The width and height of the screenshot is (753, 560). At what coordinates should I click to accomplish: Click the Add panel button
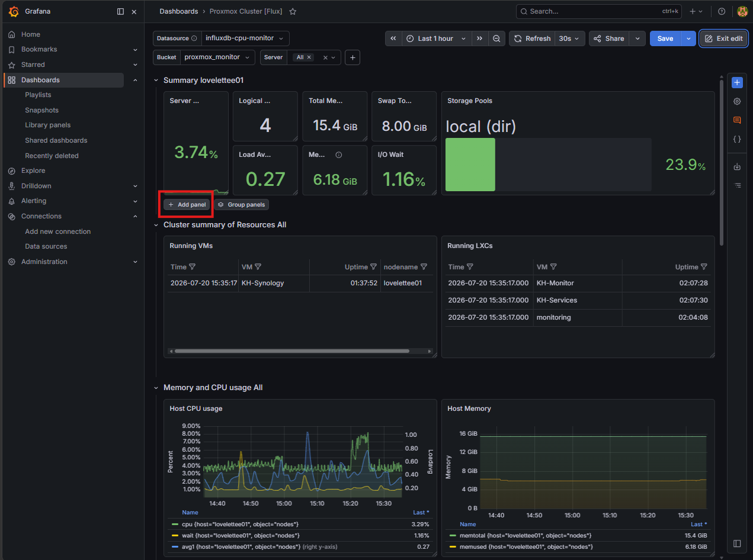click(187, 204)
